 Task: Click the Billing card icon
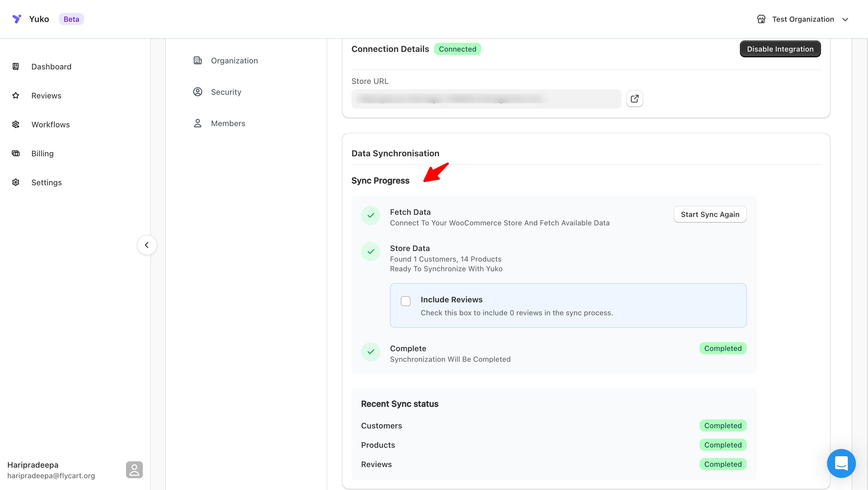click(x=16, y=154)
